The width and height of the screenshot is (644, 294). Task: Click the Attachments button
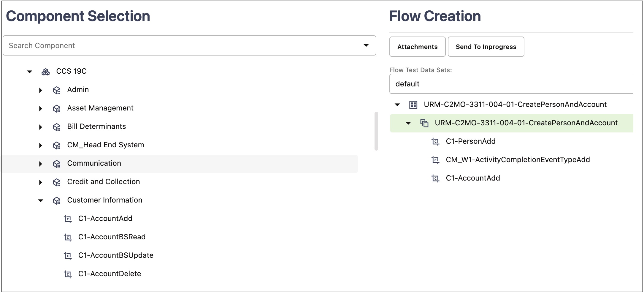pyautogui.click(x=418, y=47)
